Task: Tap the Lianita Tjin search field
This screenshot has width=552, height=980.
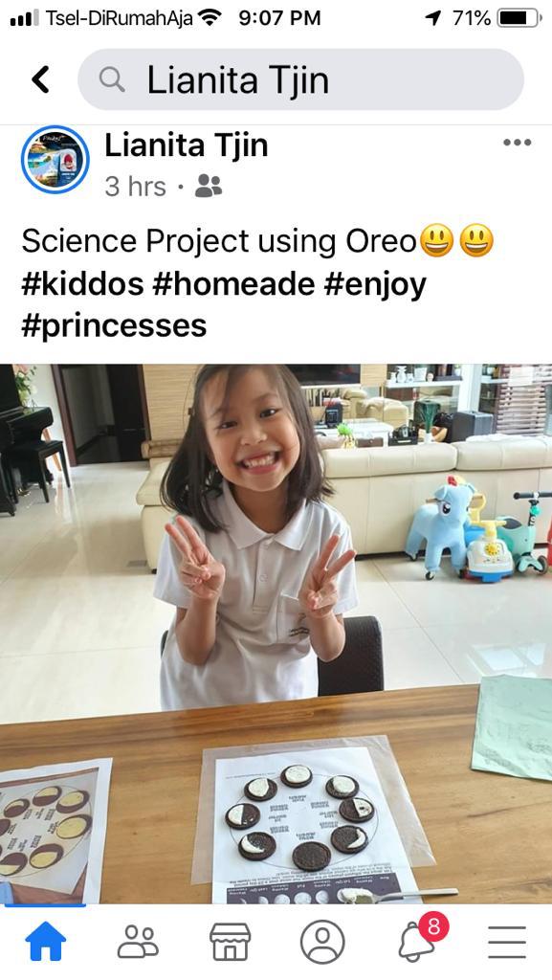Action: [x=300, y=79]
